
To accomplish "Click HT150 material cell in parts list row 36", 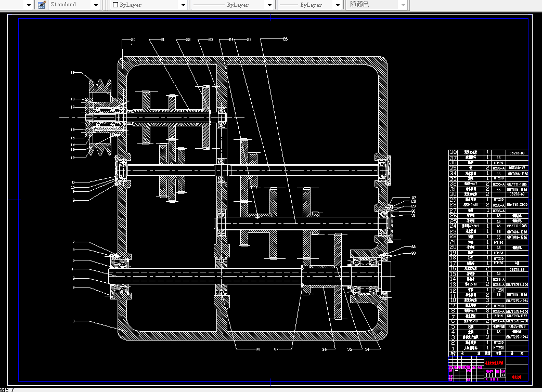I will [x=498, y=163].
